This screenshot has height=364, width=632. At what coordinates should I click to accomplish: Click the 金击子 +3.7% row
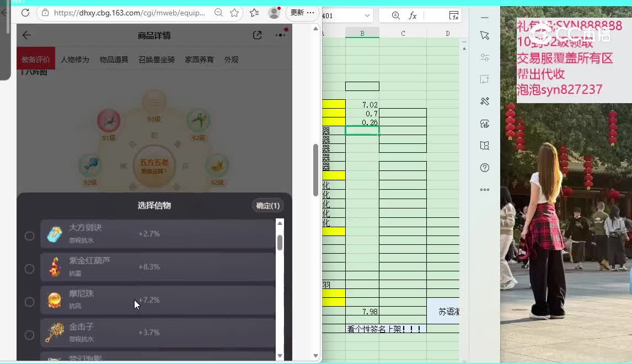[x=158, y=333]
